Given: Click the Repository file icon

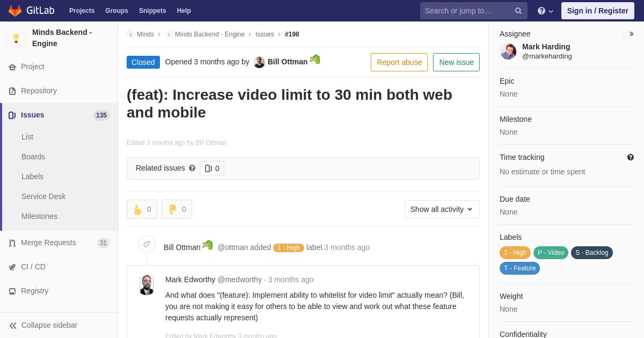Looking at the screenshot, I should (12, 91).
